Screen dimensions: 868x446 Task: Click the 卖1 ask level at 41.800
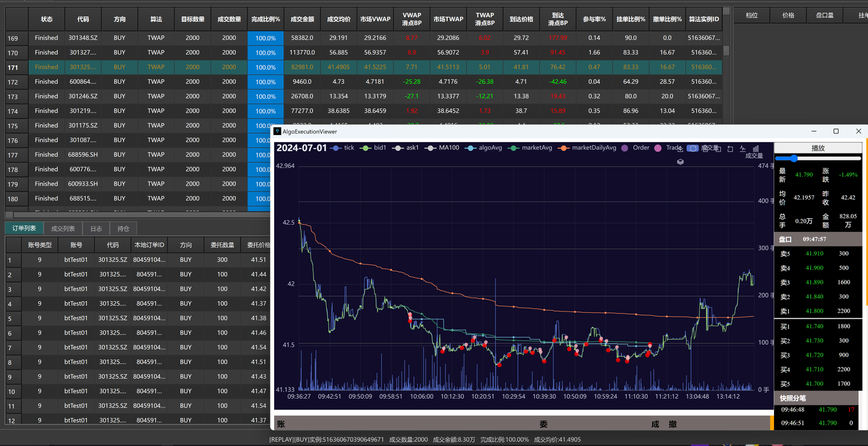coord(818,312)
